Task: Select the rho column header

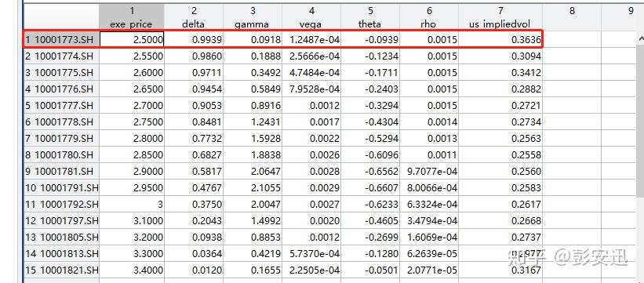Action: (x=429, y=17)
